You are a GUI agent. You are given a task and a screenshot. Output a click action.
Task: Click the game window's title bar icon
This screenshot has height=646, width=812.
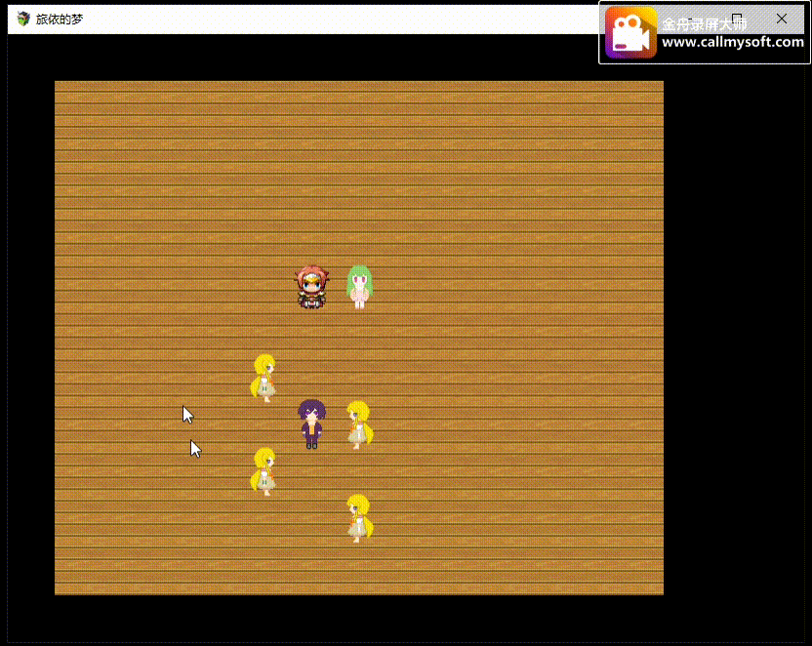pos(23,20)
